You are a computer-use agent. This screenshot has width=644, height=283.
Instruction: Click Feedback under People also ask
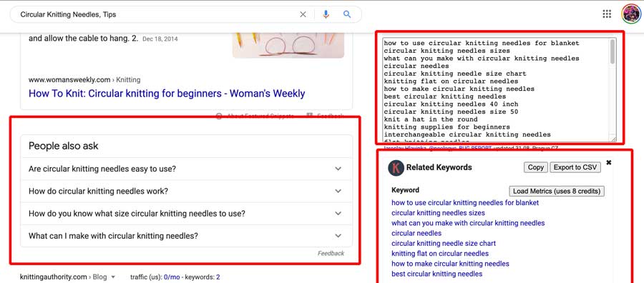click(331, 254)
